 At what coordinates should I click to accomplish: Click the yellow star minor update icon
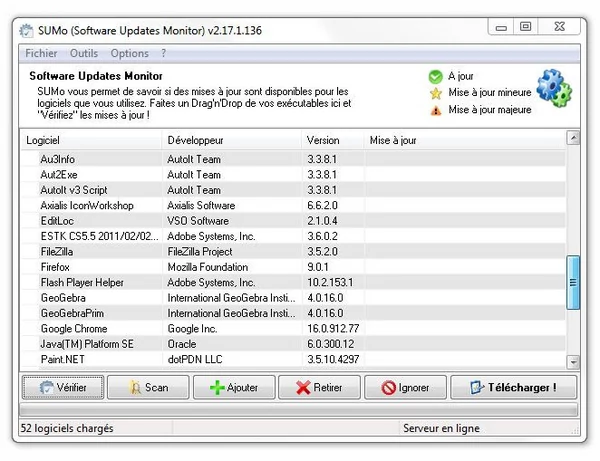435,93
